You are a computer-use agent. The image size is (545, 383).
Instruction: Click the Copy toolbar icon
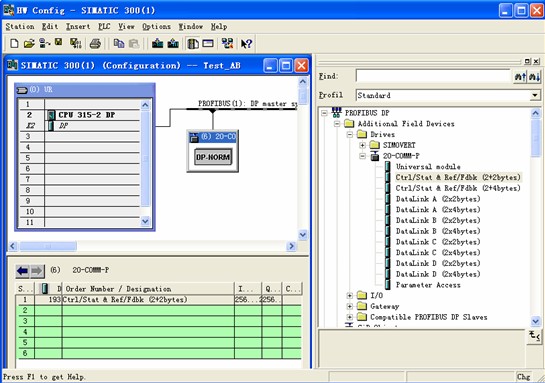click(x=119, y=43)
